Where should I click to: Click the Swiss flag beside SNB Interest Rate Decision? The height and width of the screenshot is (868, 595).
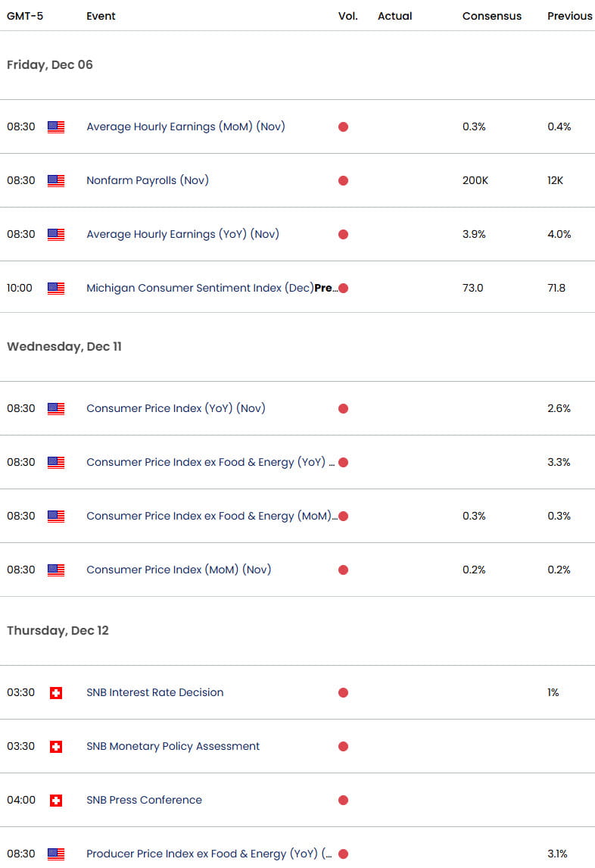(x=56, y=693)
